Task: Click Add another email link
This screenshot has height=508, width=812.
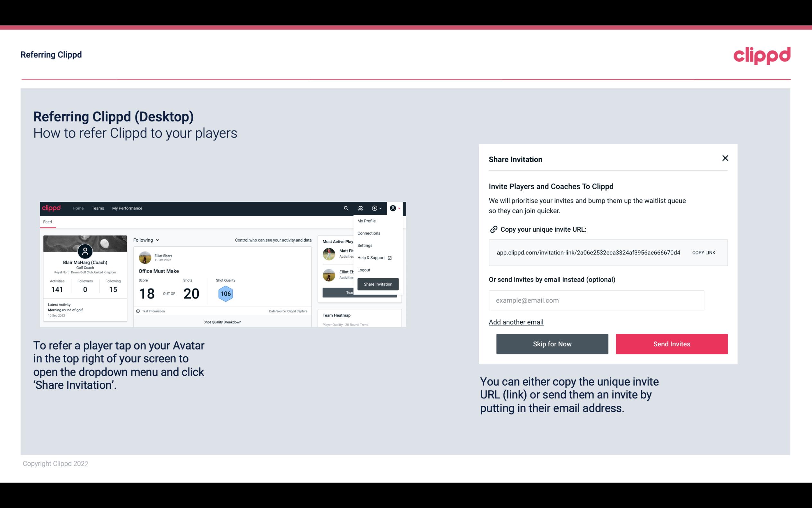Action: pos(516,322)
